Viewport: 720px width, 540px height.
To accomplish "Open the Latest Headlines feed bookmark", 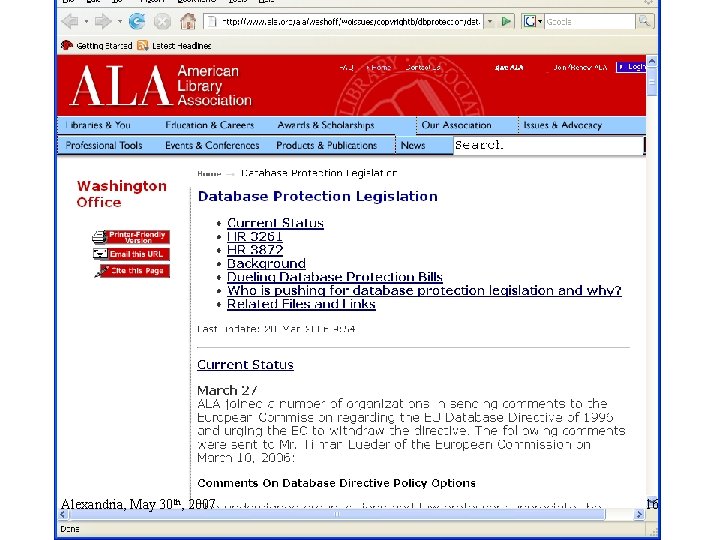I will click(x=174, y=45).
